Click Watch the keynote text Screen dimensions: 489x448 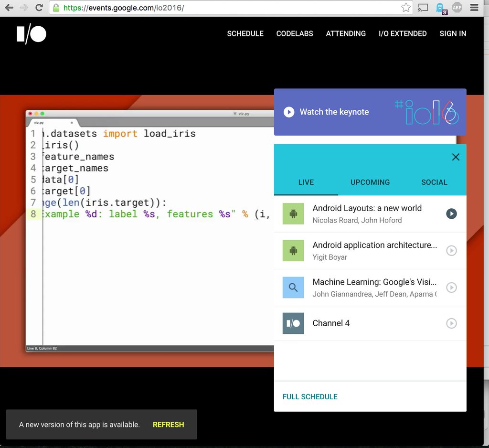click(334, 112)
